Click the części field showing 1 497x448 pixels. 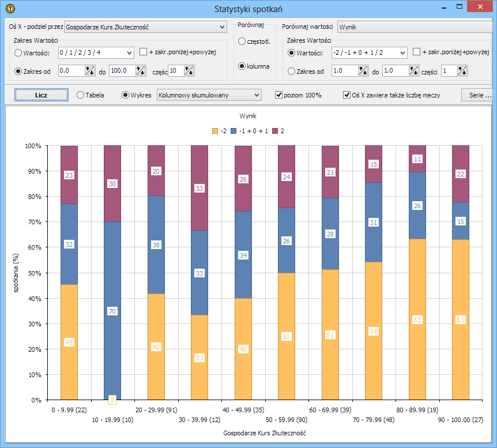pyautogui.click(x=450, y=71)
